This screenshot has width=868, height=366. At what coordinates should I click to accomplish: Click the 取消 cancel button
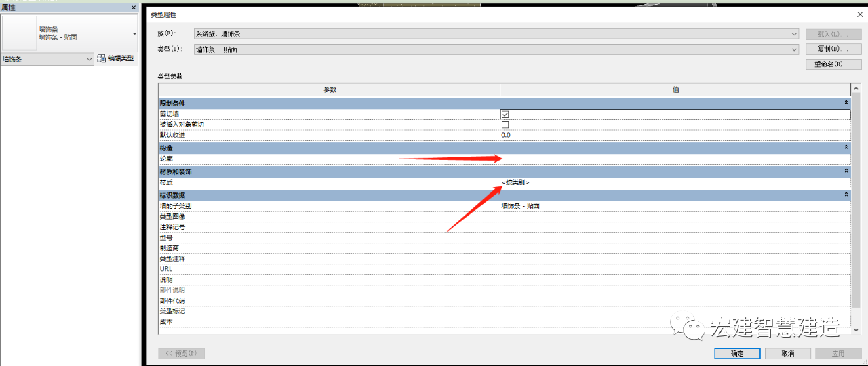(787, 354)
